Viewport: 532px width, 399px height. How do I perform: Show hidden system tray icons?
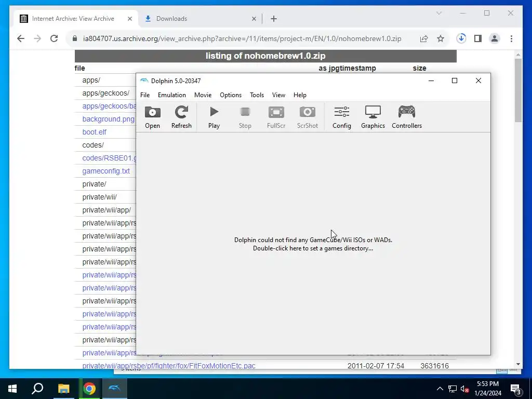tap(440, 389)
